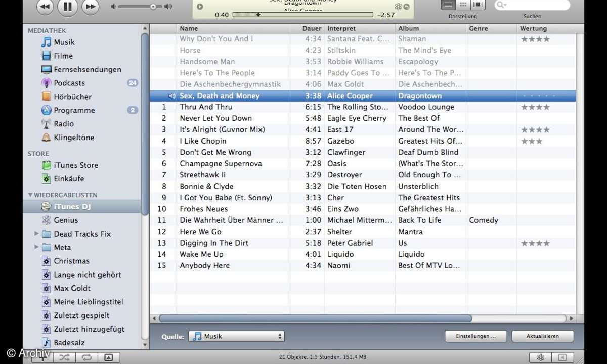Screen dimensions: 607x364
Task: Skip back to the previous track
Action: coord(45,7)
